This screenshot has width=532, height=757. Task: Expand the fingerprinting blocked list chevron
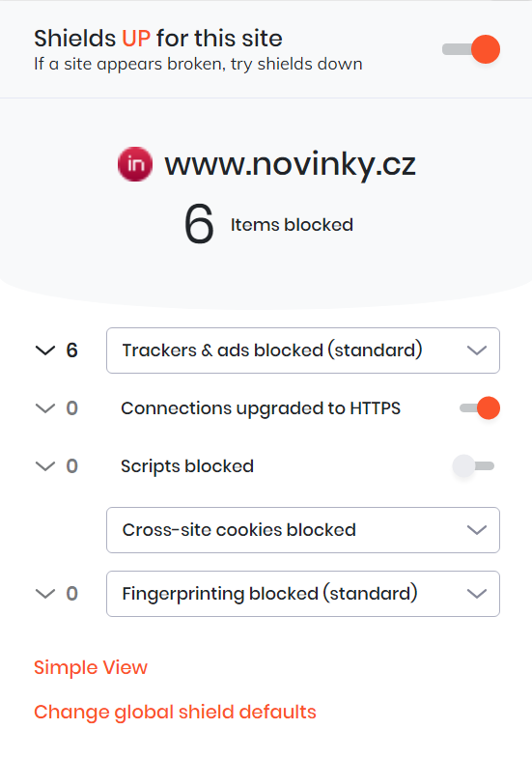point(45,594)
